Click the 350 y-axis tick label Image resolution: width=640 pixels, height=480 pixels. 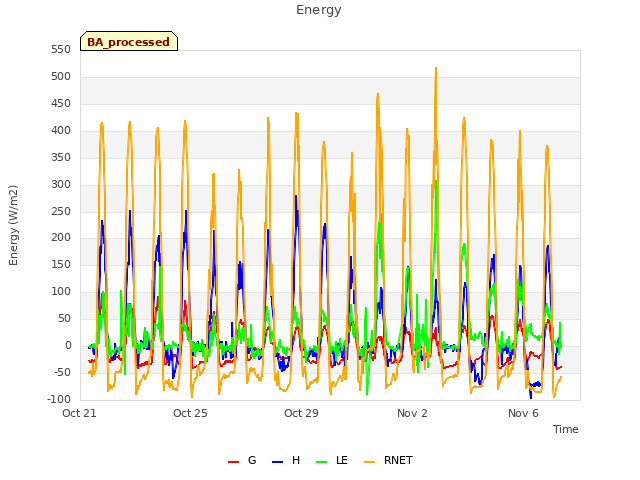click(x=61, y=158)
